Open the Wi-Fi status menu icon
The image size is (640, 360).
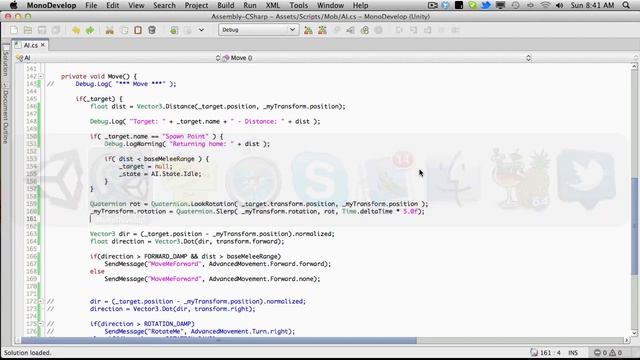[545, 5]
